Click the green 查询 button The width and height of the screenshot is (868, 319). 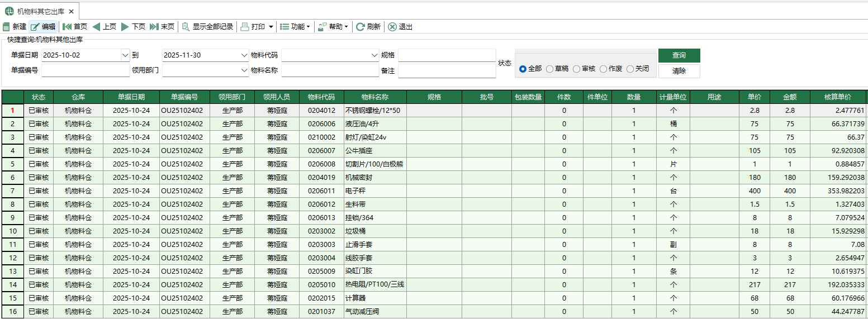pos(679,55)
